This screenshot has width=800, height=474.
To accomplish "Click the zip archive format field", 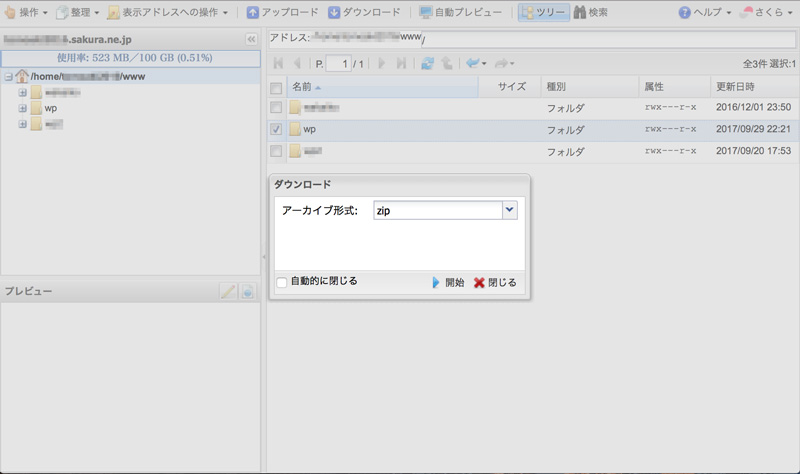I will coord(438,210).
